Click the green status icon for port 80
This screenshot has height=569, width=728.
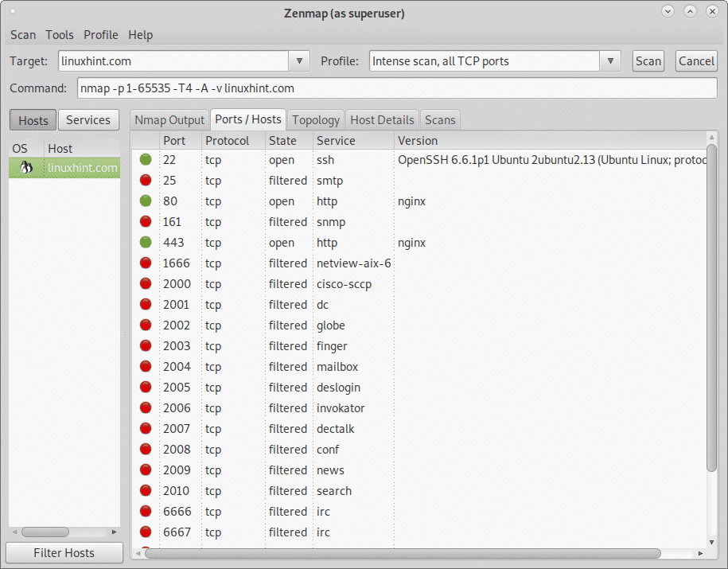pos(146,201)
